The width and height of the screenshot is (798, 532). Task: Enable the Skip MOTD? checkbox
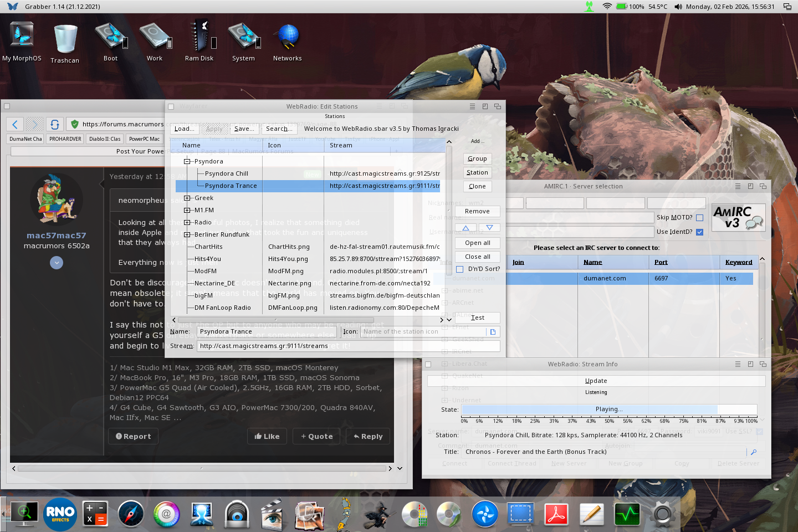tap(699, 217)
